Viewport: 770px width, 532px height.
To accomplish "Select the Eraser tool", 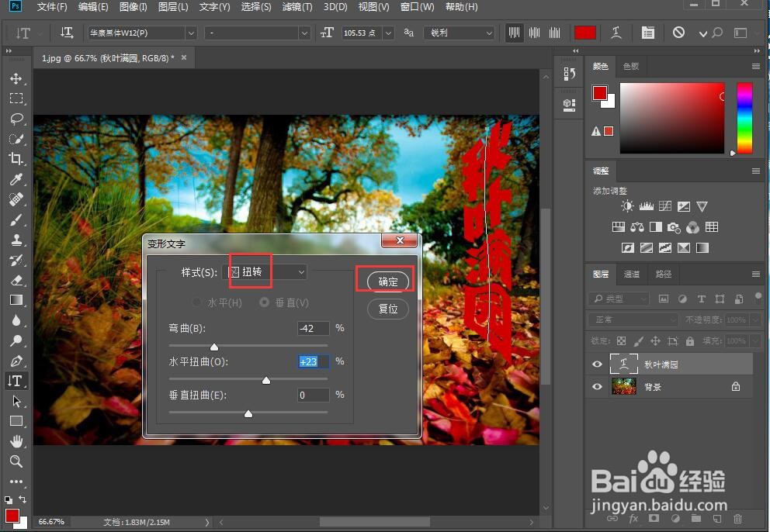I will point(16,280).
